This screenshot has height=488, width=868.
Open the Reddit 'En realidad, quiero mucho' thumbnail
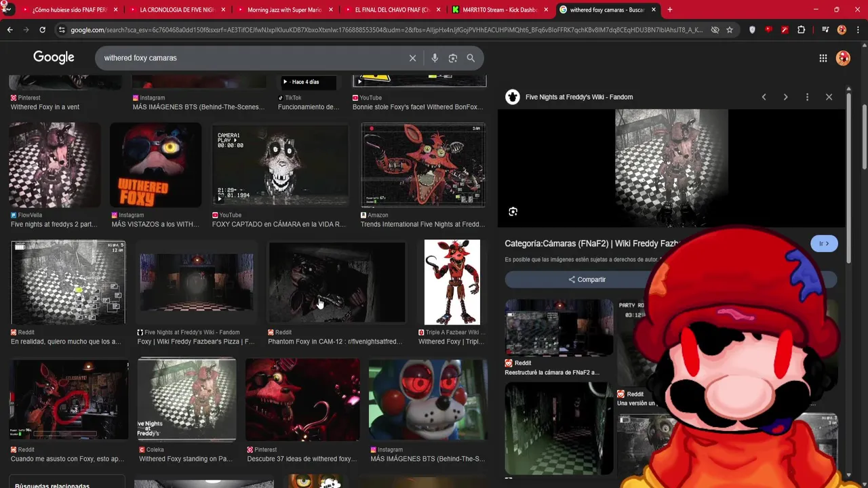(x=68, y=282)
